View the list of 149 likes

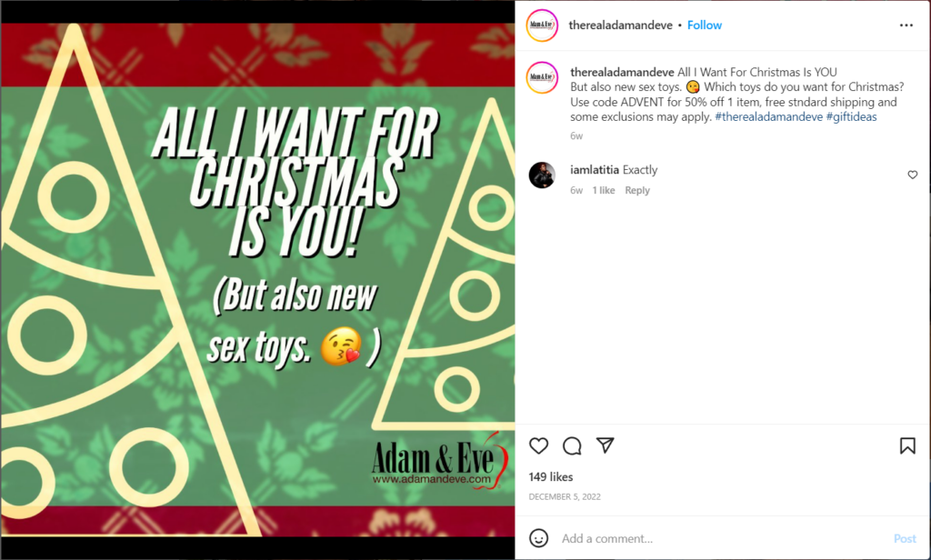pyautogui.click(x=549, y=476)
